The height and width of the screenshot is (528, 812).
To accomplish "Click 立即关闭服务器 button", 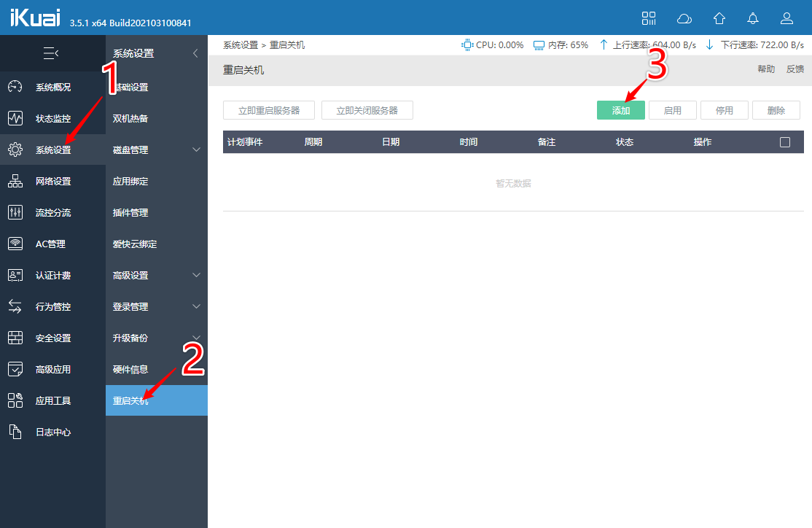I will point(367,110).
